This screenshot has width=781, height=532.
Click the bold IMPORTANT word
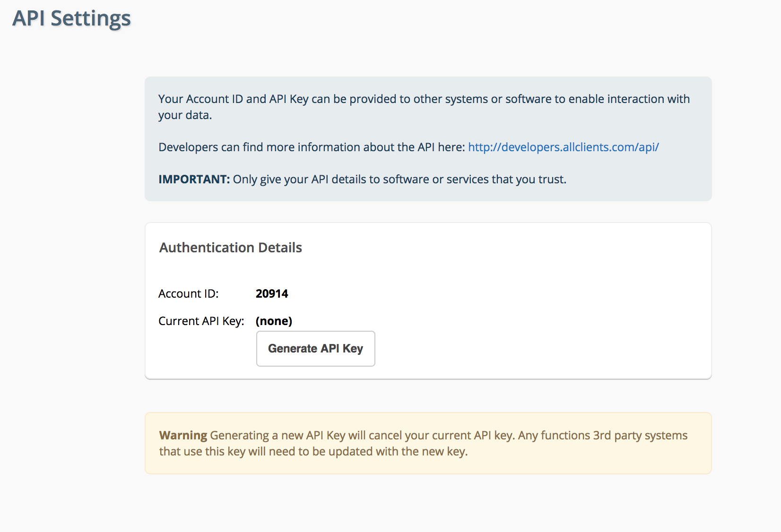point(194,180)
